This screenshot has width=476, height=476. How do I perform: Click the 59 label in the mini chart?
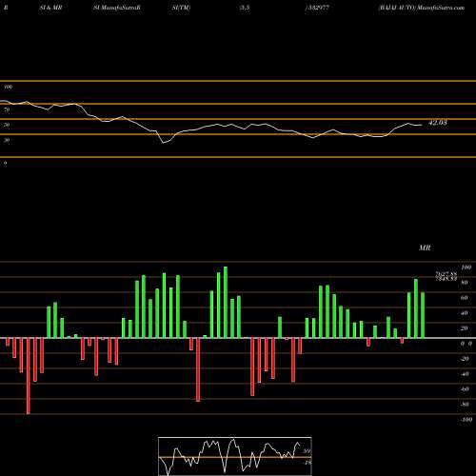coord(307,451)
